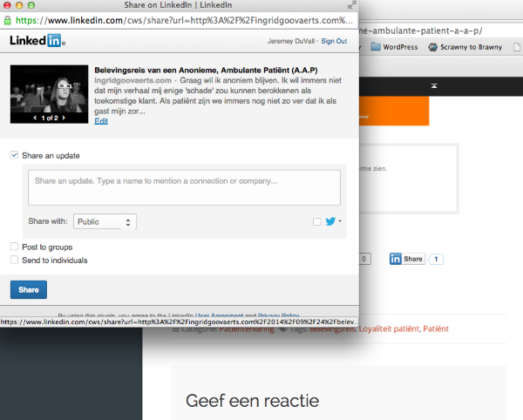The height and width of the screenshot is (420, 523).
Task: Click into the 'Share an update' text box
Action: point(185,187)
